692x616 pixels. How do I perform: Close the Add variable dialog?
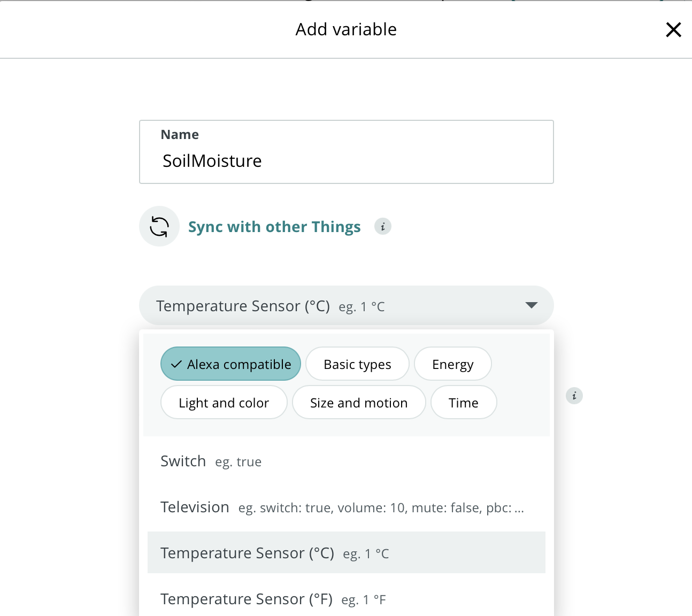[x=673, y=29]
